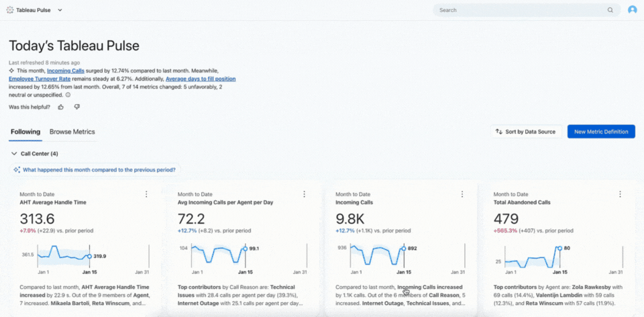Open the user profile avatar

632,10
